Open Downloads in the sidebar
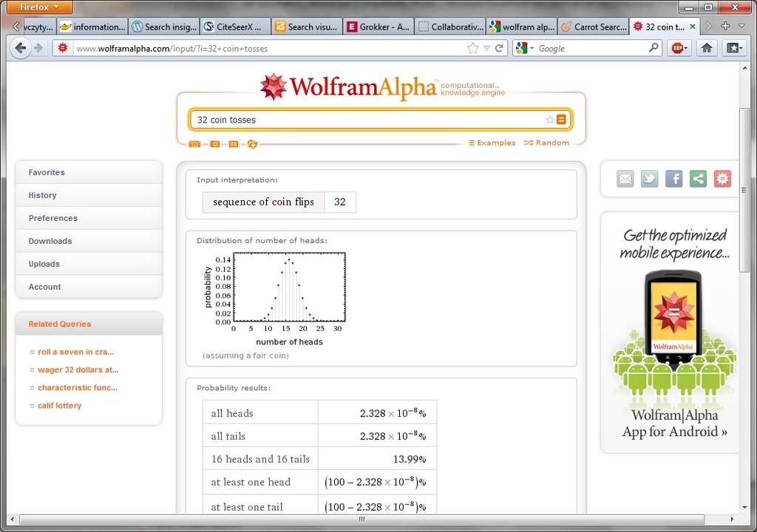Viewport: 757px width, 532px height. click(x=89, y=241)
